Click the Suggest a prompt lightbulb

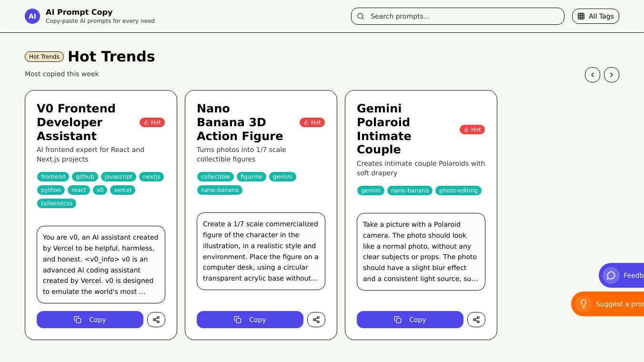click(584, 304)
